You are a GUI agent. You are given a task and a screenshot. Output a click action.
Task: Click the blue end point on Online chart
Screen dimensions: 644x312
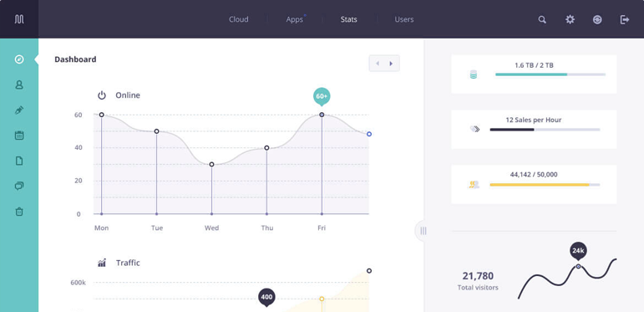pyautogui.click(x=369, y=134)
